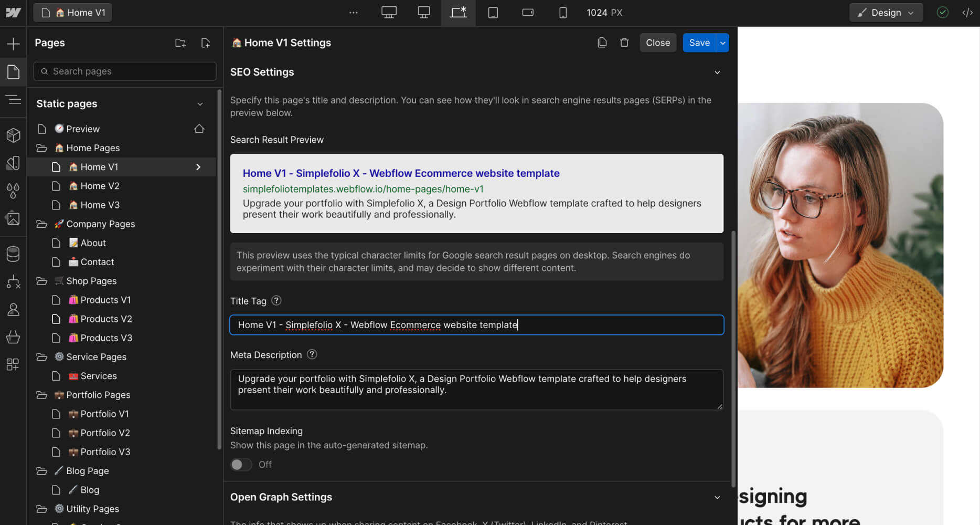Close the page settings panel

[x=658, y=43]
